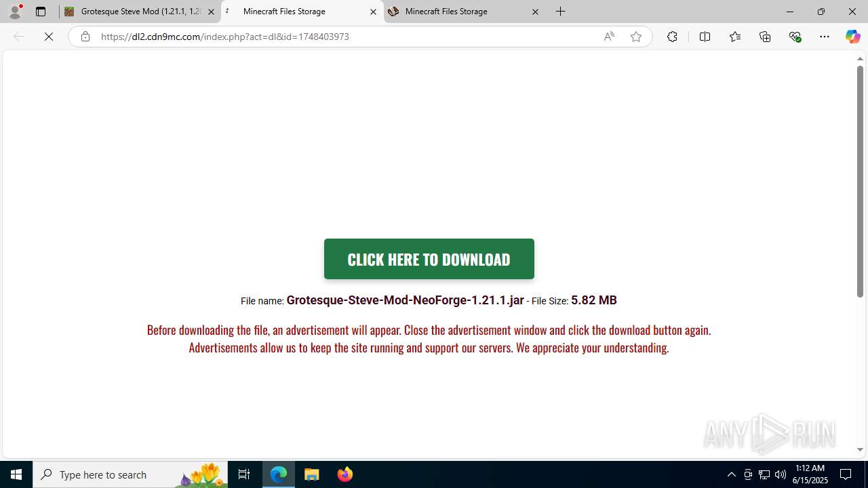Click the scrollbar up arrow
The width and height of the screenshot is (868, 488).
(860, 59)
